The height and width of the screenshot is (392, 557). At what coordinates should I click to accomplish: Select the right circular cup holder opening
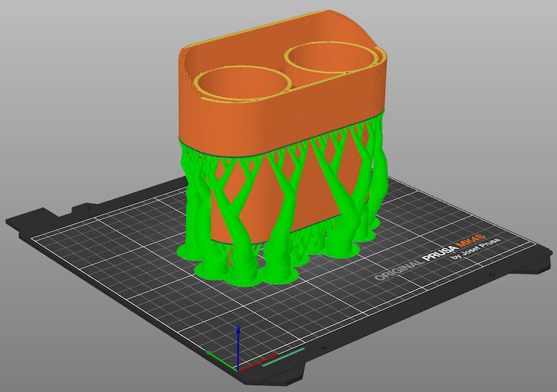tap(331, 61)
